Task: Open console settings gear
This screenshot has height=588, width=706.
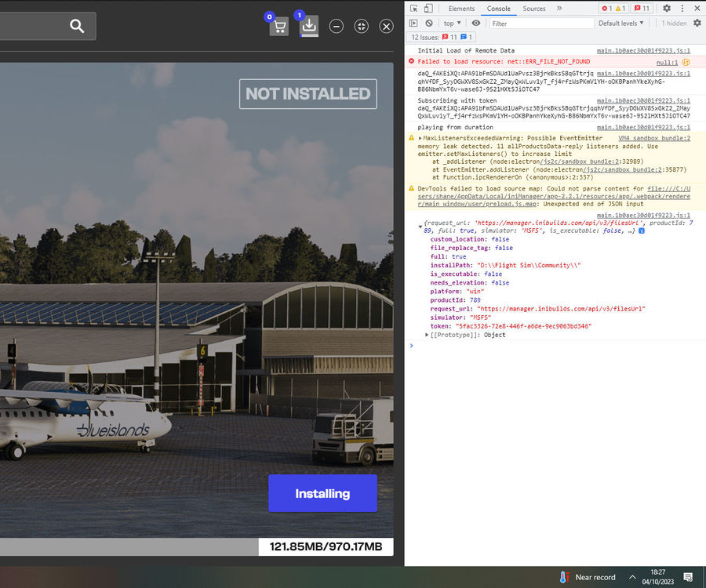Action: click(x=697, y=24)
